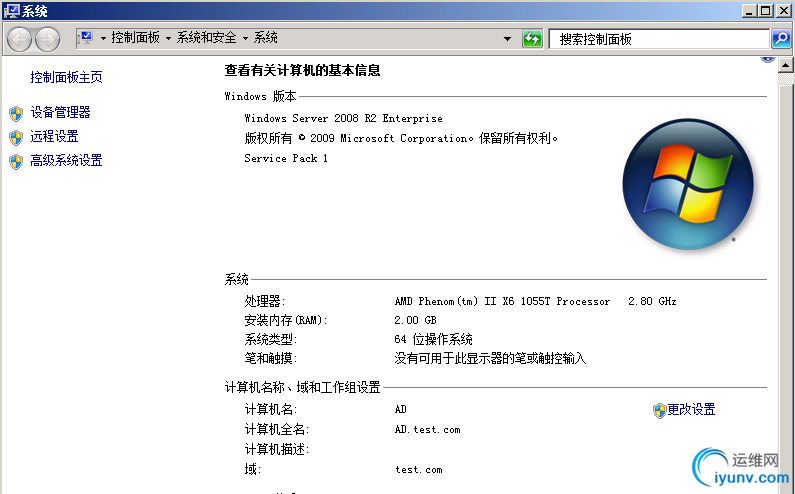Screen dimensions: 795x494
Task: Open 控制面板主页 link
Action: (x=66, y=77)
